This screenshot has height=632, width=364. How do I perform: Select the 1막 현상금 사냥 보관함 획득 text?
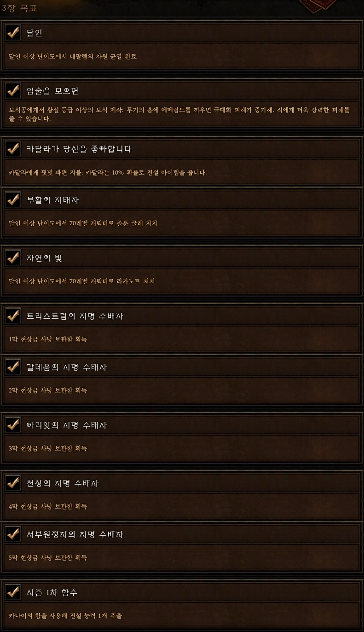pos(48,339)
